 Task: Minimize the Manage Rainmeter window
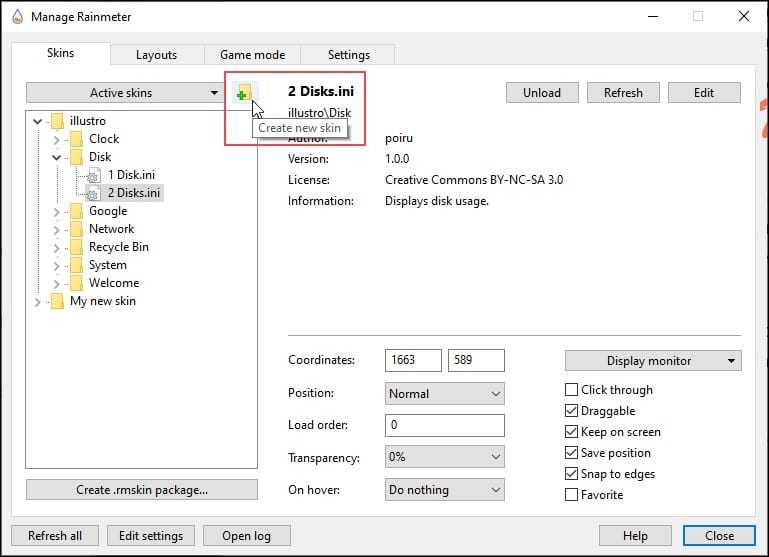(x=653, y=17)
